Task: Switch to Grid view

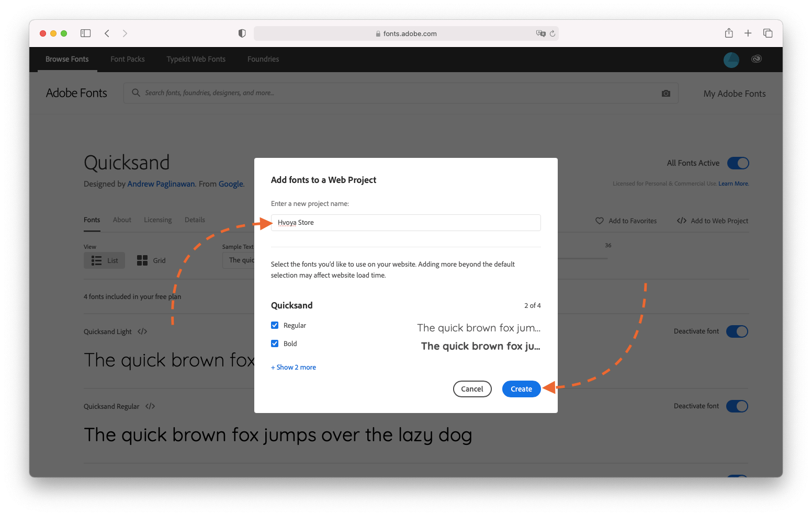Action: click(151, 260)
